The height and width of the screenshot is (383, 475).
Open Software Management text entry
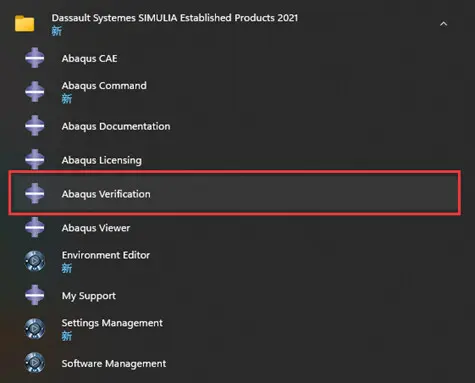tap(114, 364)
